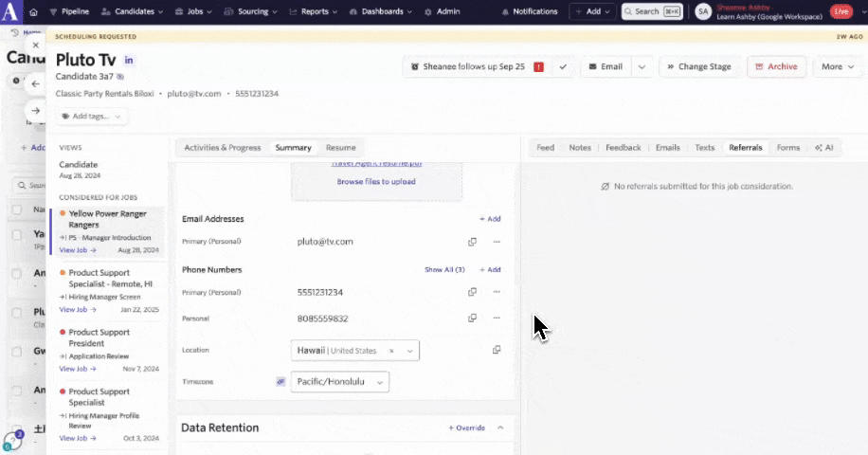Click the Override data retention link

tap(466, 428)
